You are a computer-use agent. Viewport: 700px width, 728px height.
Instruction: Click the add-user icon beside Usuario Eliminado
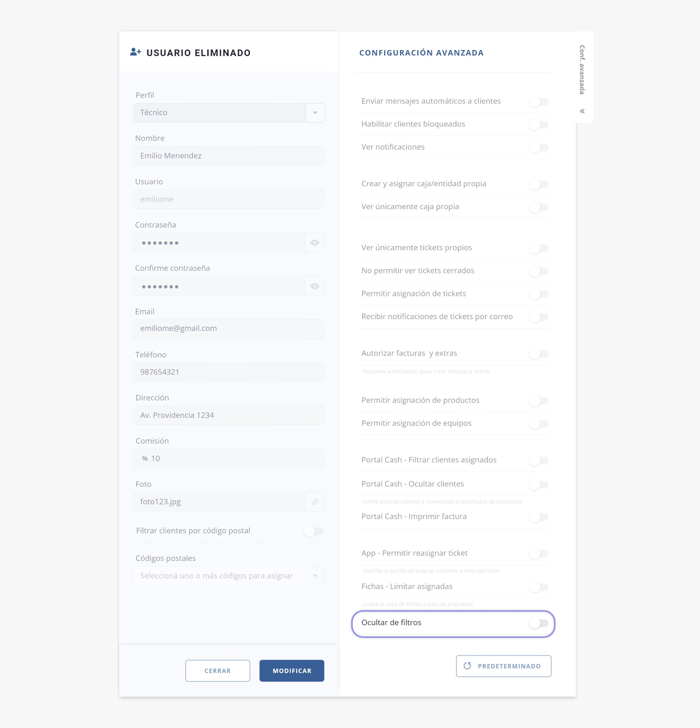pos(136,52)
